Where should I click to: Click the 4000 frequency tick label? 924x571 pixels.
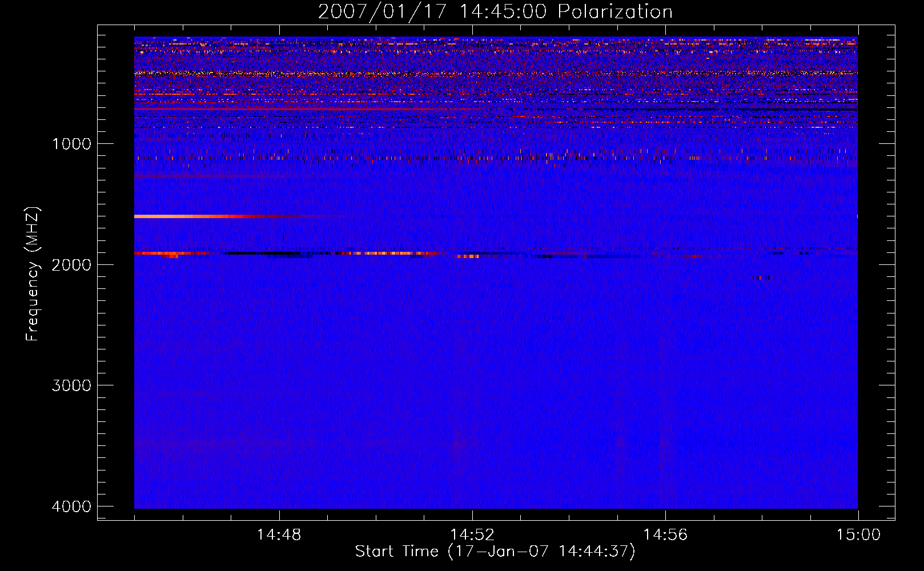[x=71, y=506]
